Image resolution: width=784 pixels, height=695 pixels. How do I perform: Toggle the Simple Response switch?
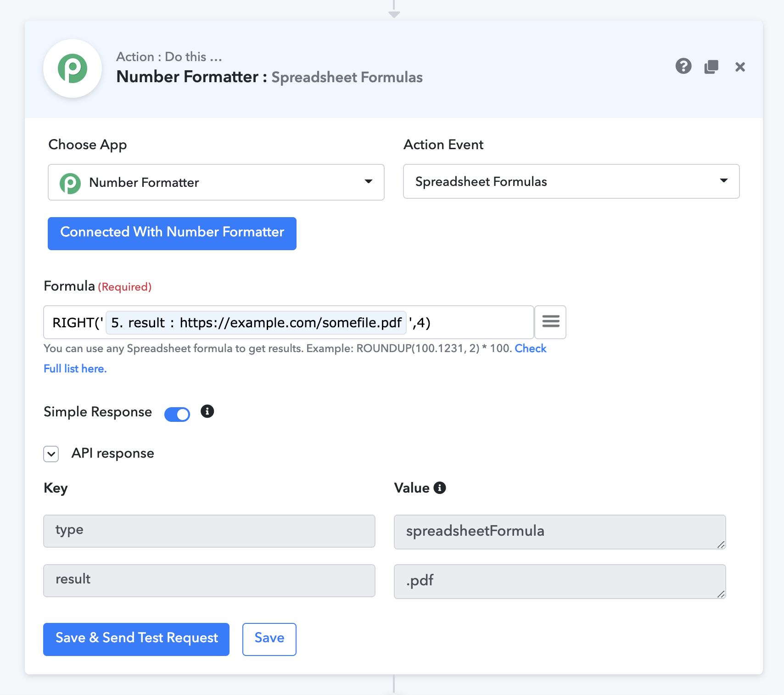pos(177,414)
